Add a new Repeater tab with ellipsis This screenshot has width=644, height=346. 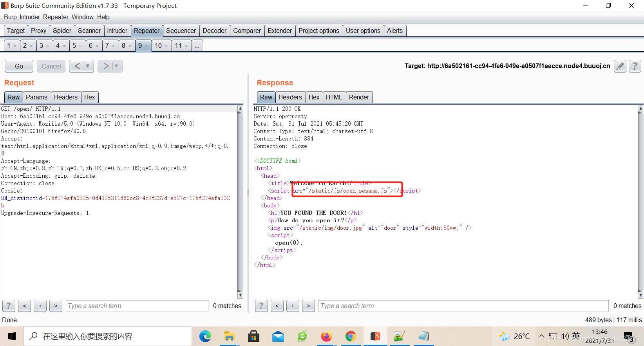pyautogui.click(x=197, y=46)
